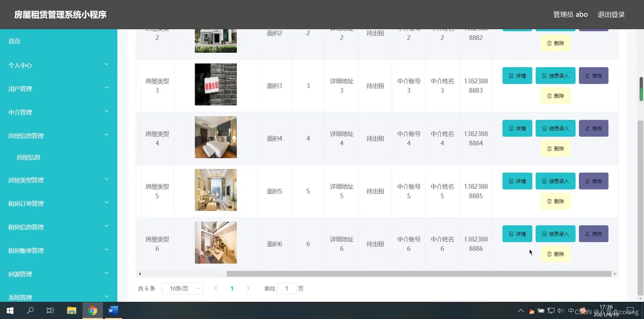The width and height of the screenshot is (644, 319).
Task: Click the 面积3 cell
Action: [275, 86]
